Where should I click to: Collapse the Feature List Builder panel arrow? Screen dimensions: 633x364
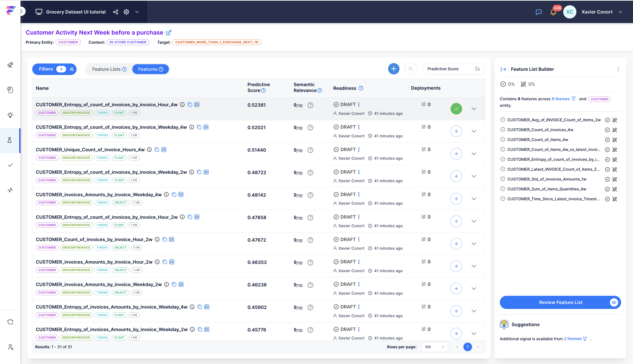click(503, 69)
